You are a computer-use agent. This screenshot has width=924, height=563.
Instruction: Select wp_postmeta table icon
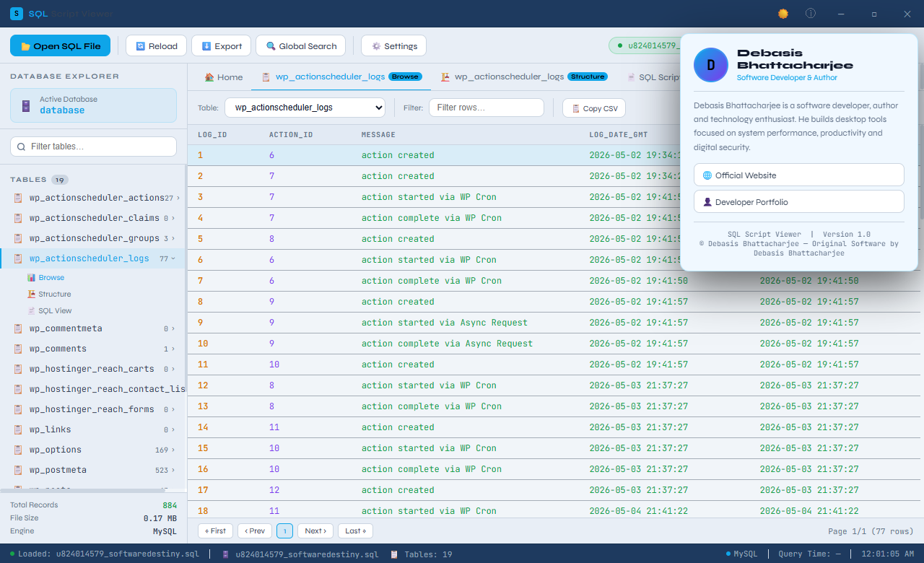click(18, 470)
